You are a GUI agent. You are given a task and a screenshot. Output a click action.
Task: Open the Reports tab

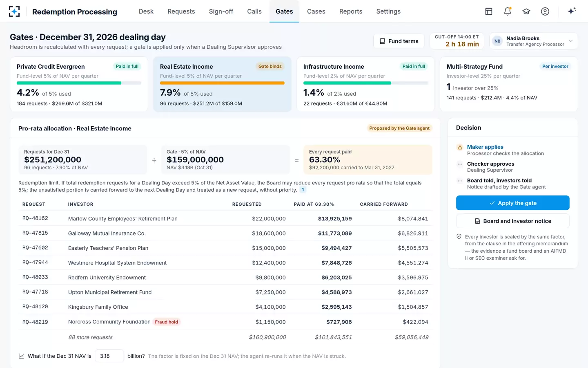coord(351,11)
